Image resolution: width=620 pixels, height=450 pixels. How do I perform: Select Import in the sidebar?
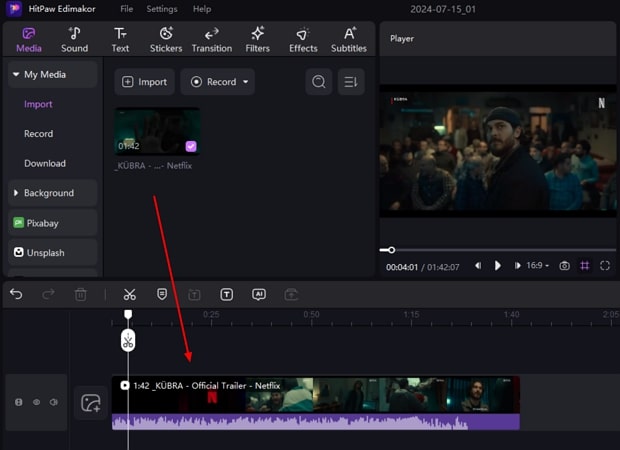point(38,104)
